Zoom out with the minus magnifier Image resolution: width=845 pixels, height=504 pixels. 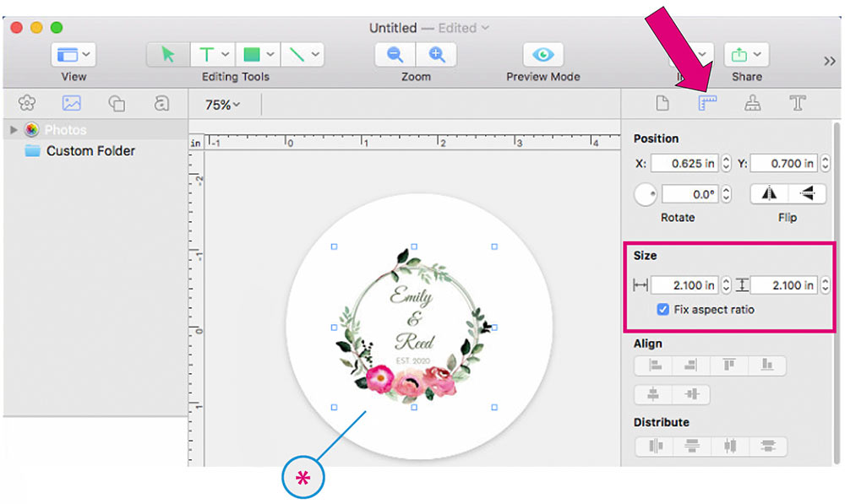(x=395, y=54)
